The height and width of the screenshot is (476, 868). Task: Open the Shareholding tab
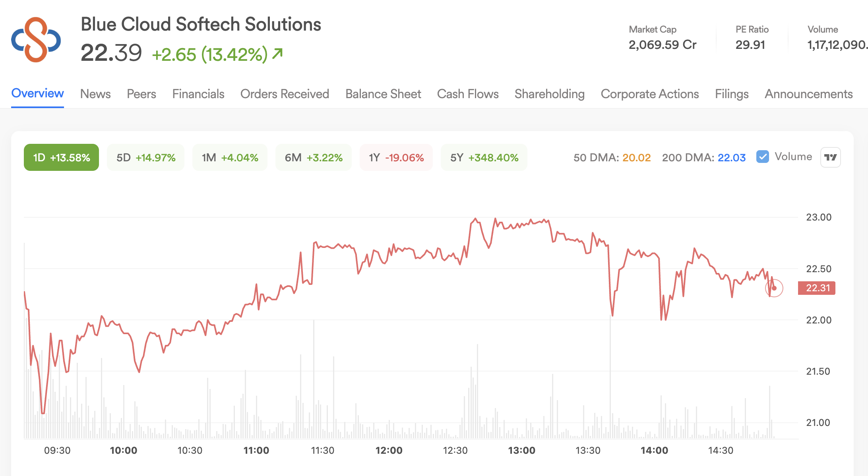click(x=550, y=94)
